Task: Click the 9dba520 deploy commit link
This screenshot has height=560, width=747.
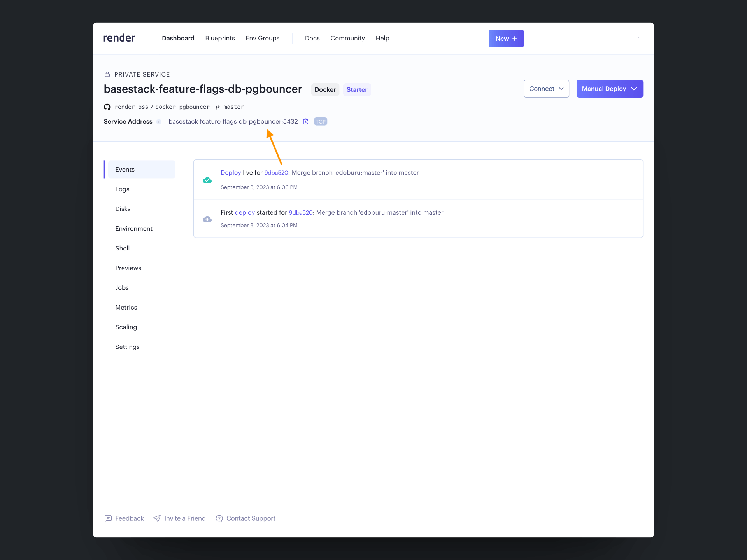Action: [275, 172]
